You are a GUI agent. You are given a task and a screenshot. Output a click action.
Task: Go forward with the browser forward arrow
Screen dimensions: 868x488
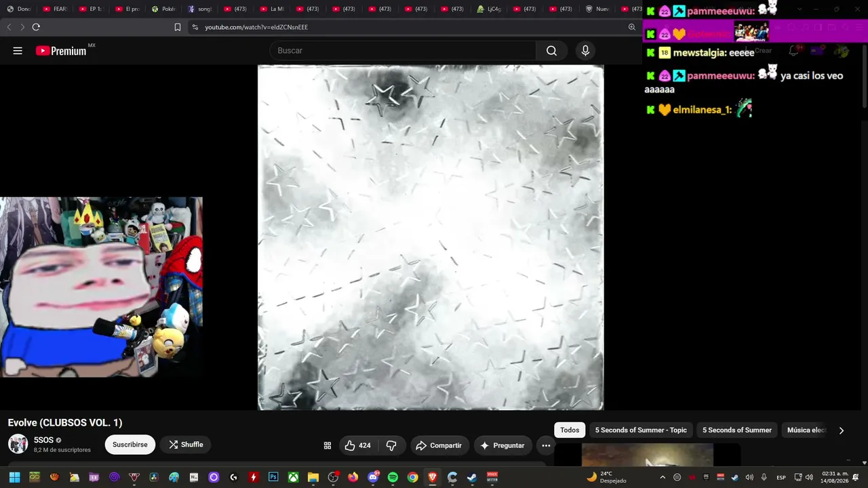pyautogui.click(x=22, y=27)
